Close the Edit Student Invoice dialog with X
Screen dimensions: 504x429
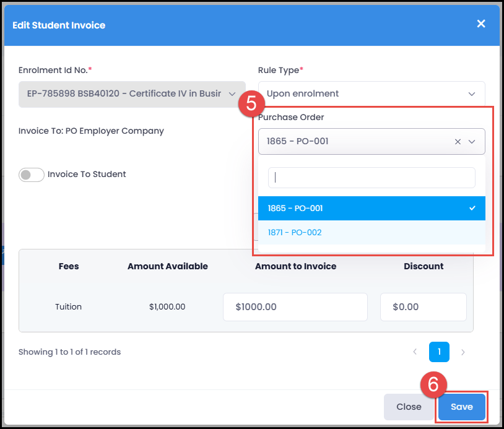(x=481, y=24)
